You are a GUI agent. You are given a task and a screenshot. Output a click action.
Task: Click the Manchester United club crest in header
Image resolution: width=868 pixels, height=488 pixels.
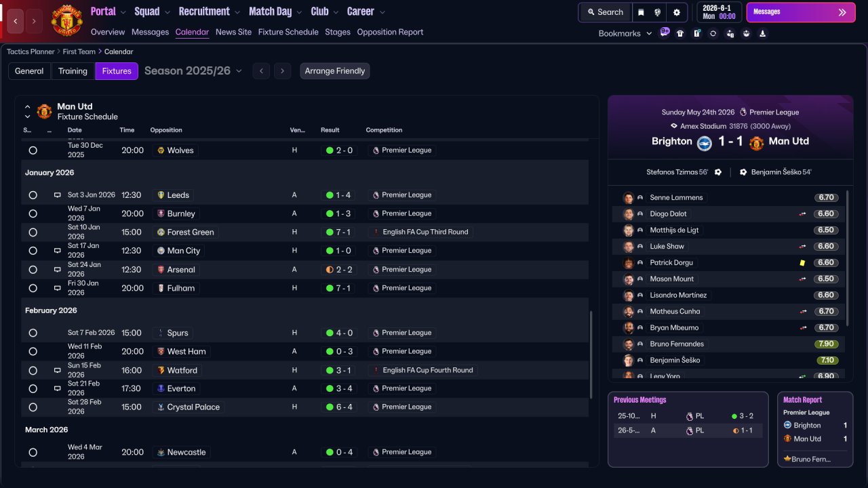click(x=66, y=20)
